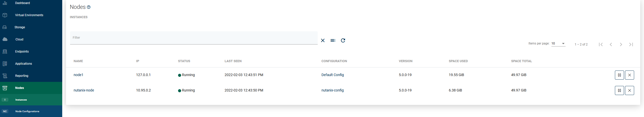This screenshot has width=644, height=117.
Task: Refresh the nodes instance list
Action: click(343, 40)
